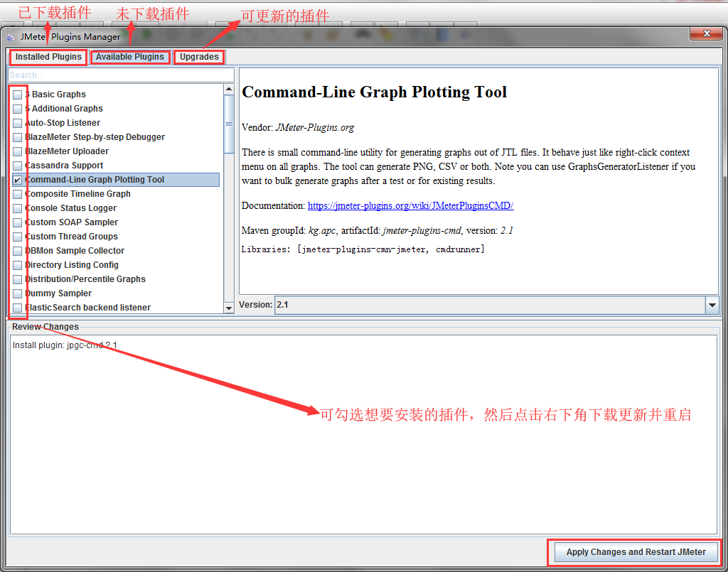Uncheck Command-Line Graph Plotting Tool checkbox

click(x=18, y=180)
